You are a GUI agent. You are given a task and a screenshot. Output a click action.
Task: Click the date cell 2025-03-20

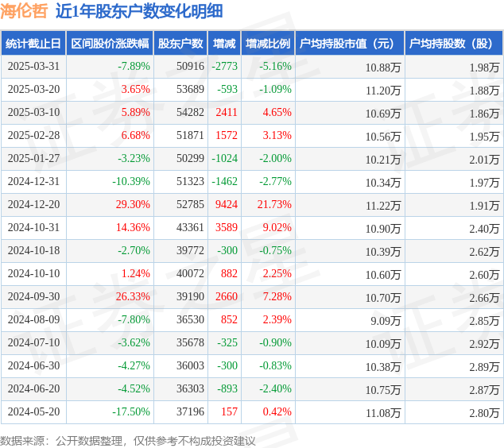pyautogui.click(x=33, y=90)
